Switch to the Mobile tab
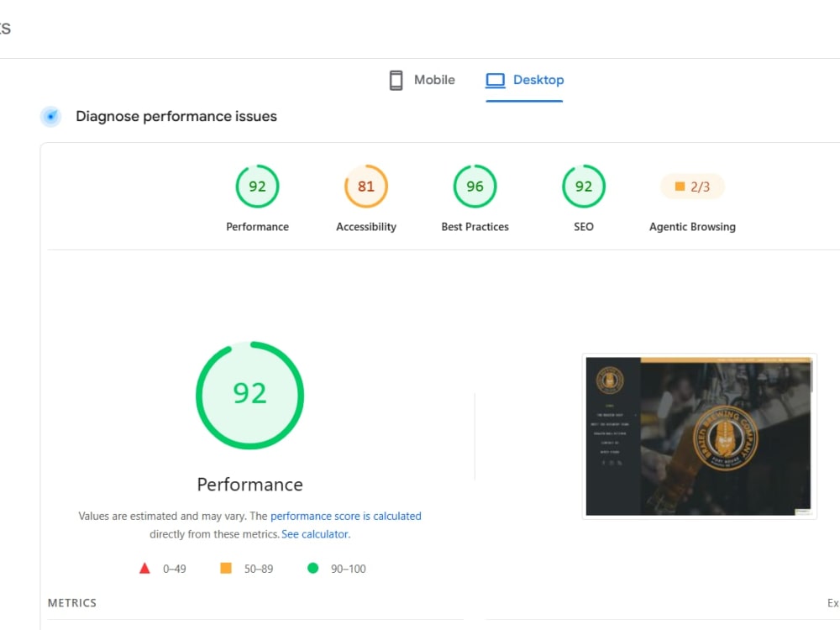Viewport: 840px width, 630px height. (423, 81)
